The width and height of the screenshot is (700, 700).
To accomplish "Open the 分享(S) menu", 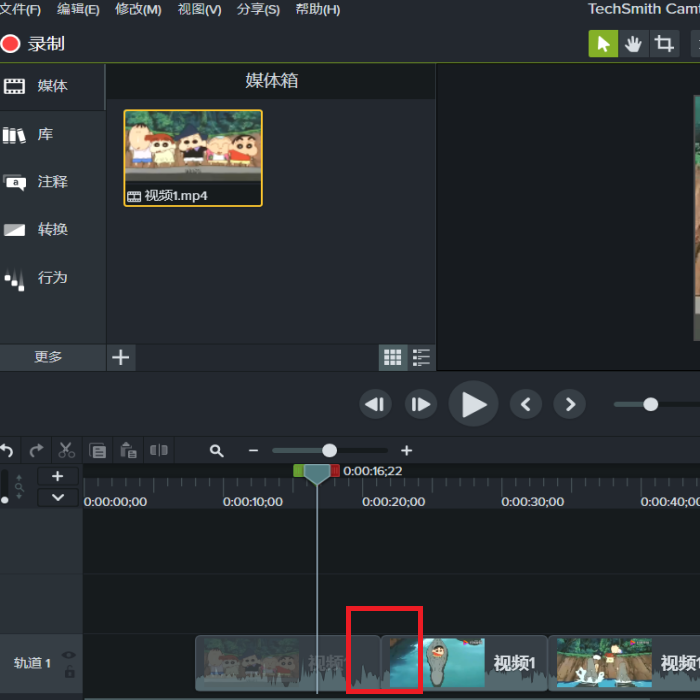I will click(x=258, y=9).
